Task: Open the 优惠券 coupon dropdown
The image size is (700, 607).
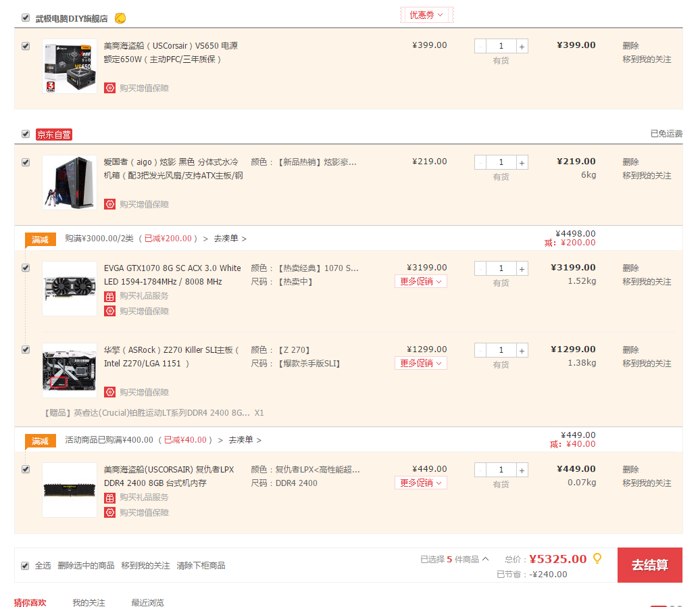Action: tap(426, 15)
